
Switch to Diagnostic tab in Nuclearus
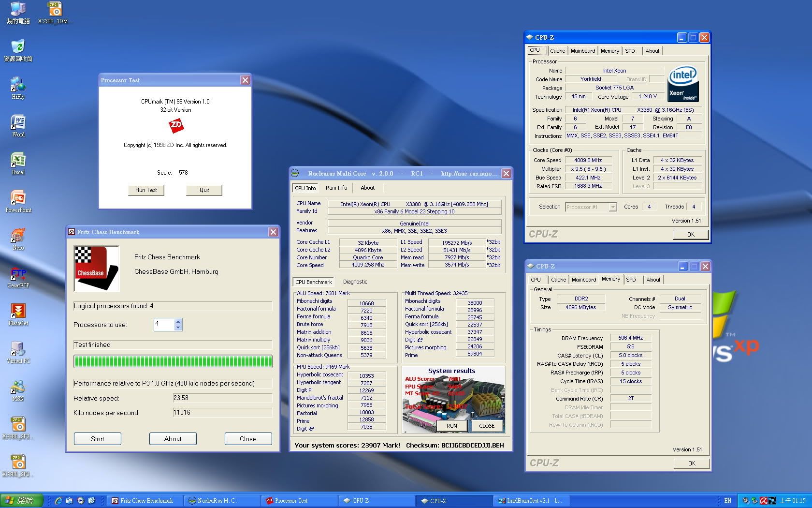[x=355, y=282]
